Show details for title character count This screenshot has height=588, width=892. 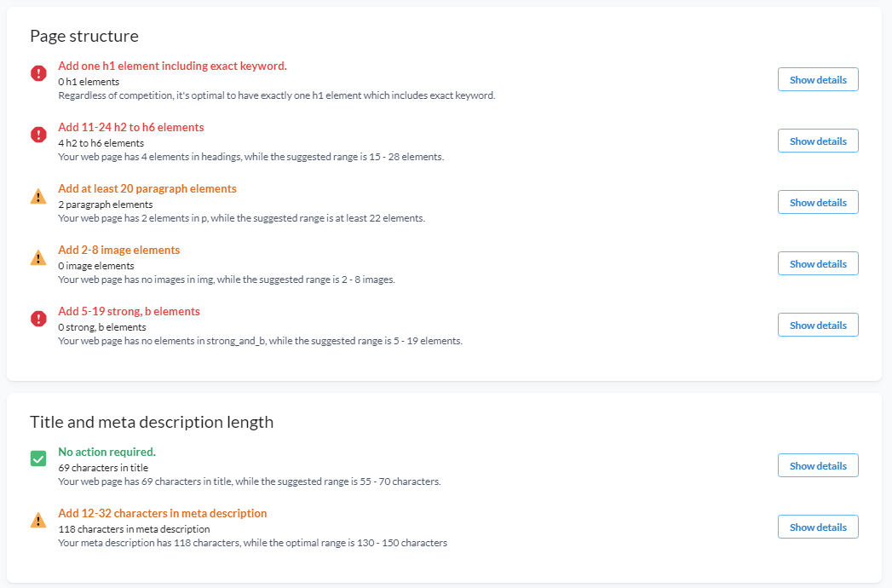pyautogui.click(x=818, y=465)
